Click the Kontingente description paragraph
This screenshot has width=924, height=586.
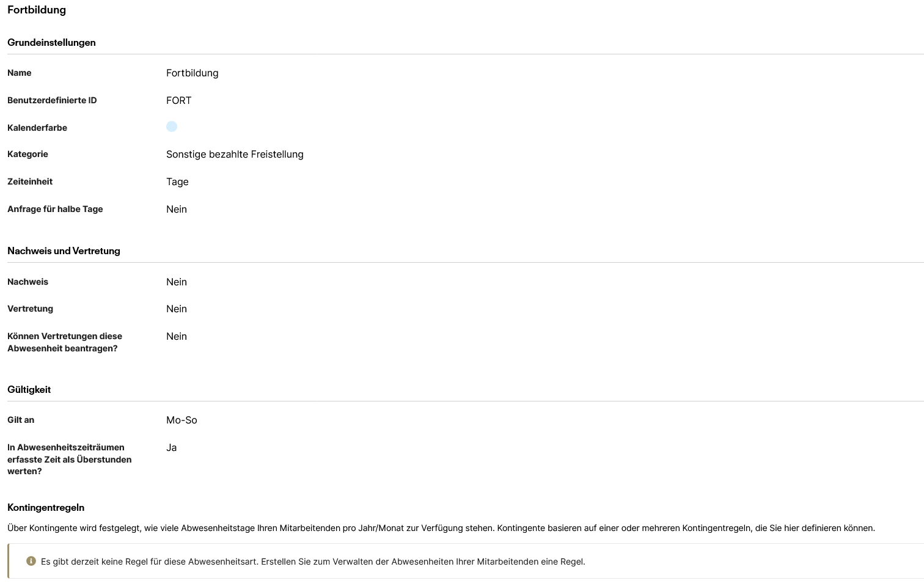441,528
